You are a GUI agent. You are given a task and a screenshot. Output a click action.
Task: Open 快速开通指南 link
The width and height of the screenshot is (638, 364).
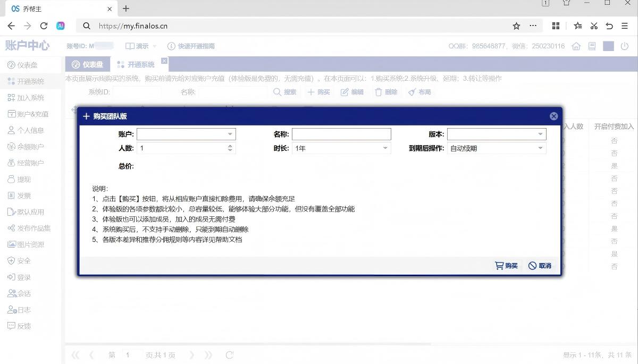pyautogui.click(x=191, y=46)
